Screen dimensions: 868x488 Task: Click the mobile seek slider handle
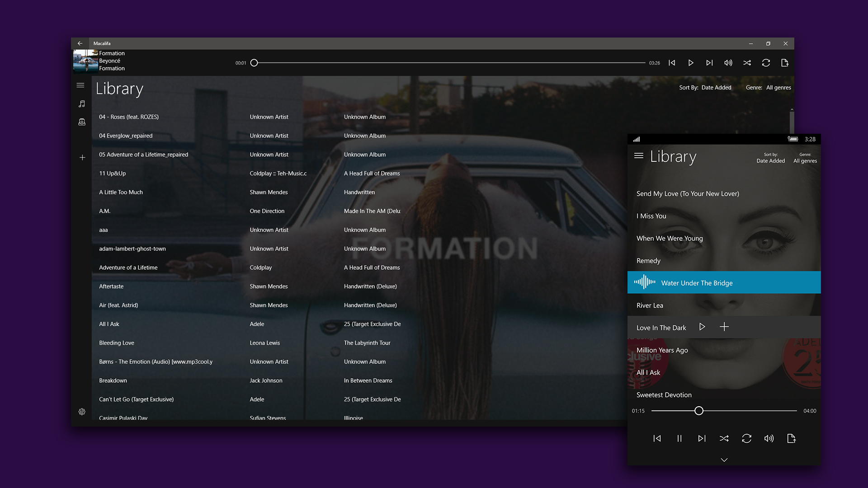click(x=699, y=411)
